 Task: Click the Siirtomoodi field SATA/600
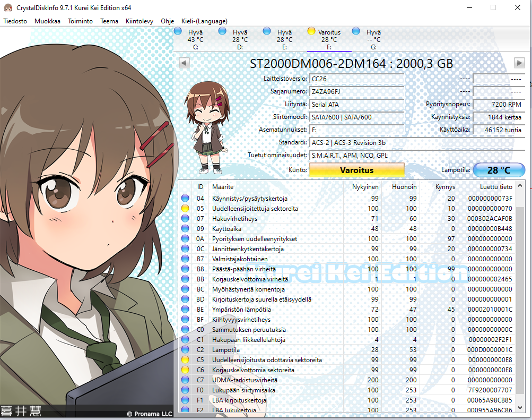(x=356, y=117)
